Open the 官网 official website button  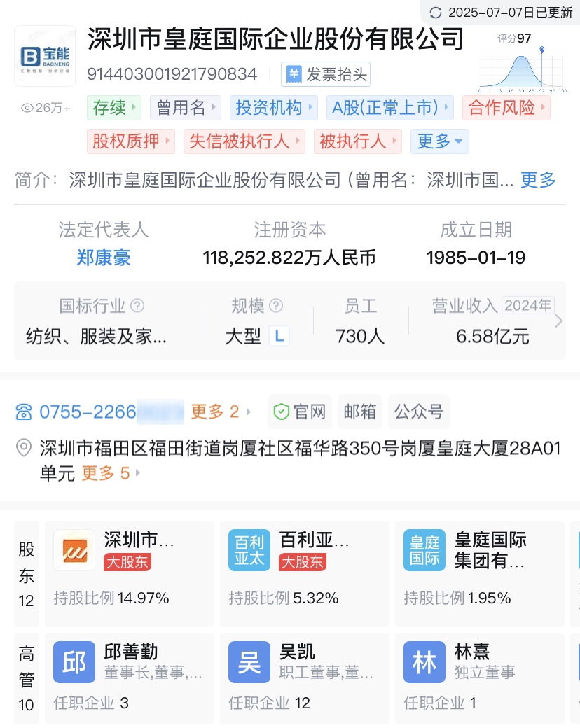click(x=300, y=412)
